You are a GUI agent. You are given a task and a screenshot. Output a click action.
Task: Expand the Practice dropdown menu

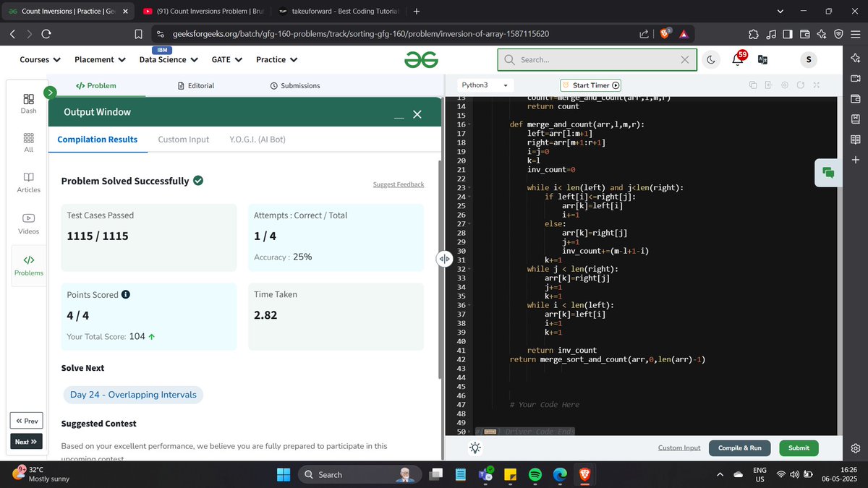click(276, 59)
